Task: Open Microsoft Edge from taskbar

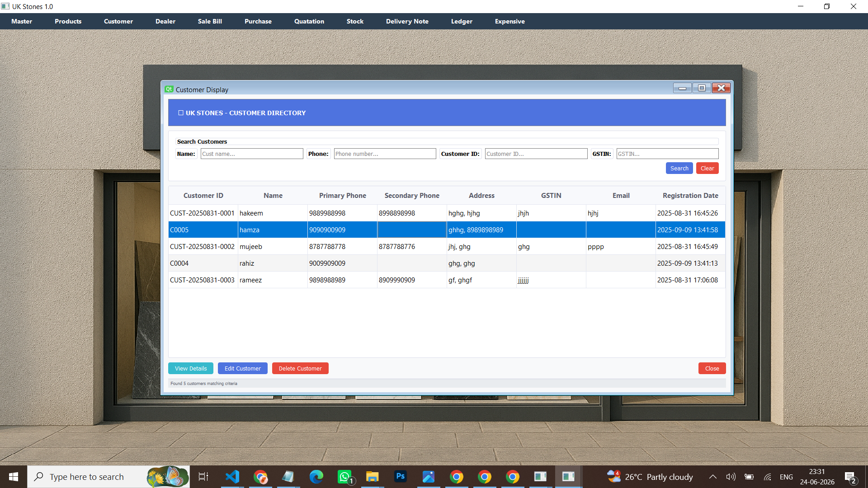Action: pos(316,477)
